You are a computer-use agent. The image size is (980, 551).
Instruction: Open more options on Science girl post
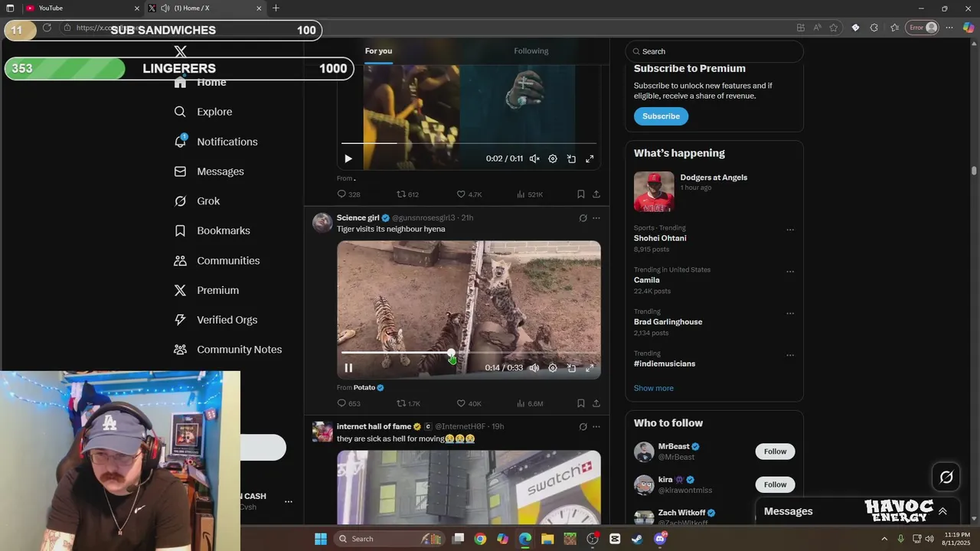[596, 218]
